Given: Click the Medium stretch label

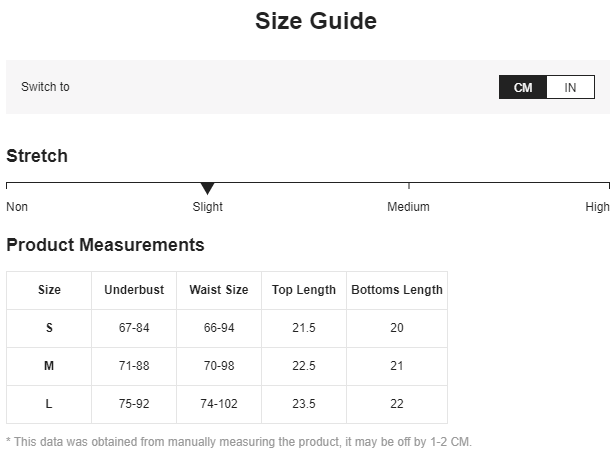Looking at the screenshot, I should (408, 207).
